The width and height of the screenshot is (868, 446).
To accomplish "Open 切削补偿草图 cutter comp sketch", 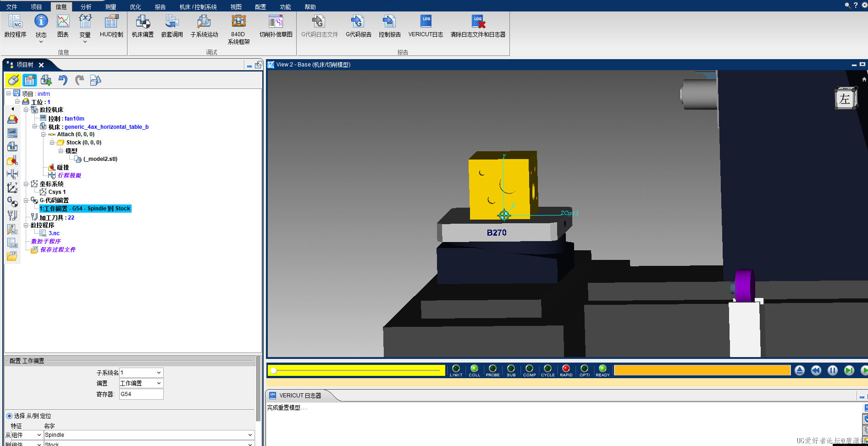I will point(276,26).
